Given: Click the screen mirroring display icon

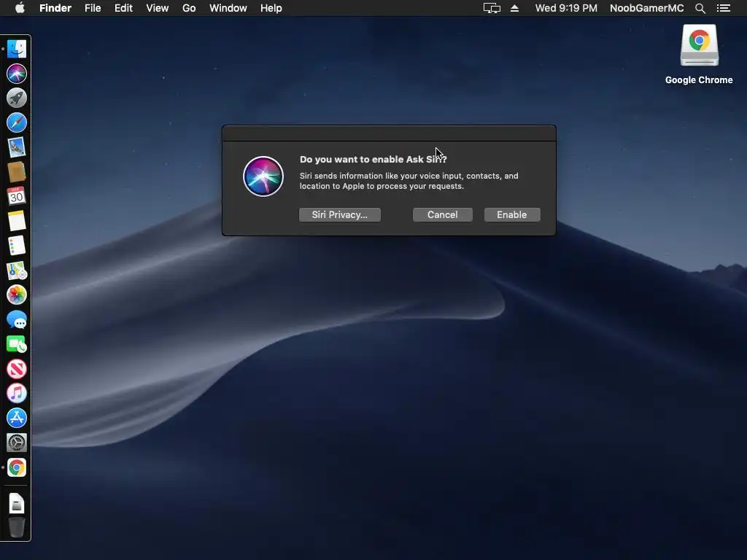Looking at the screenshot, I should point(492,8).
